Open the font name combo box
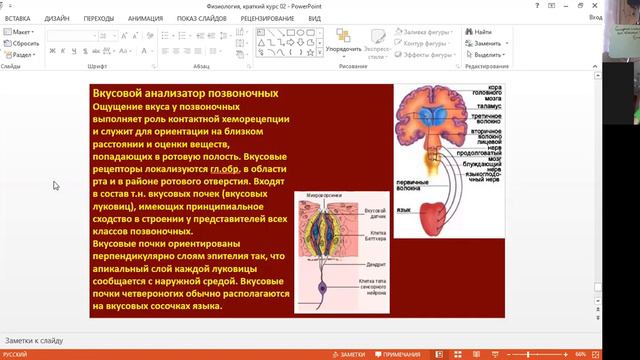This screenshot has height=360, width=640. 72,36
